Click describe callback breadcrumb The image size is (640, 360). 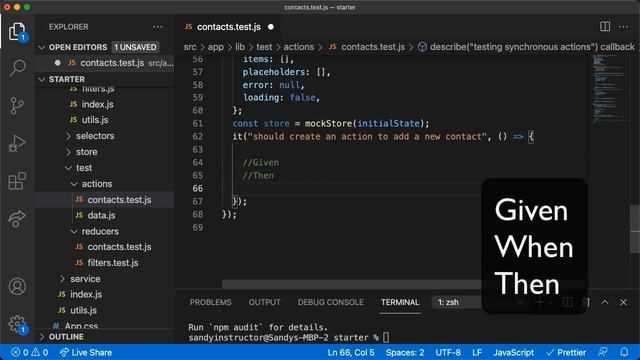[x=527, y=47]
